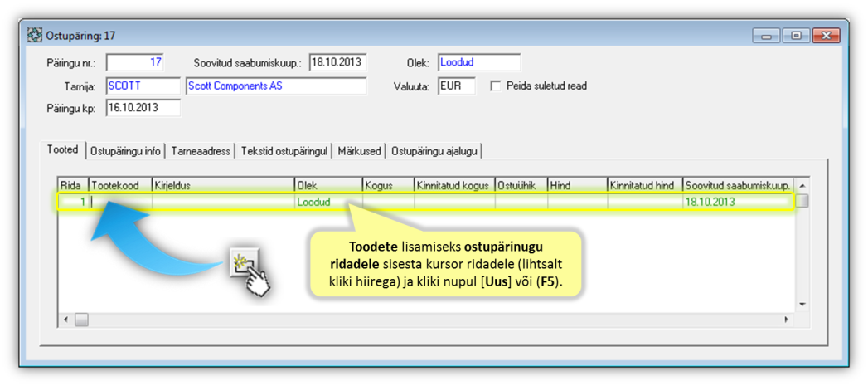Maximize the Ostupäring window

(796, 36)
